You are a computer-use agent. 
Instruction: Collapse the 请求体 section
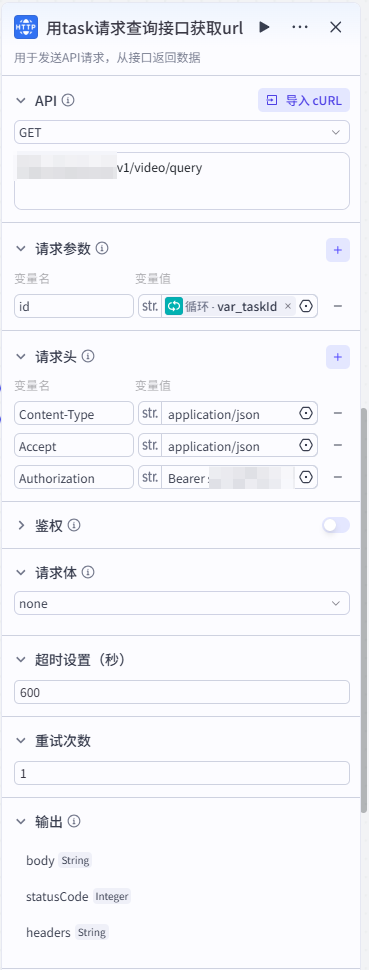point(22,573)
